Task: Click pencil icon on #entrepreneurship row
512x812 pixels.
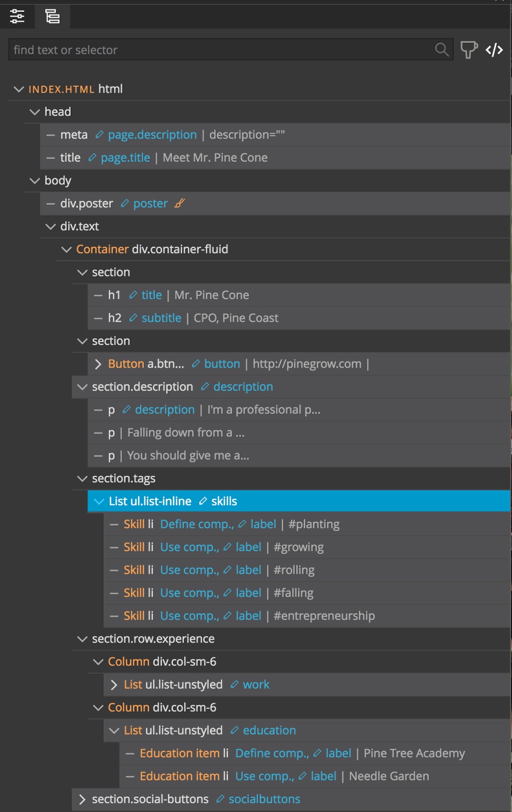Action: point(228,616)
